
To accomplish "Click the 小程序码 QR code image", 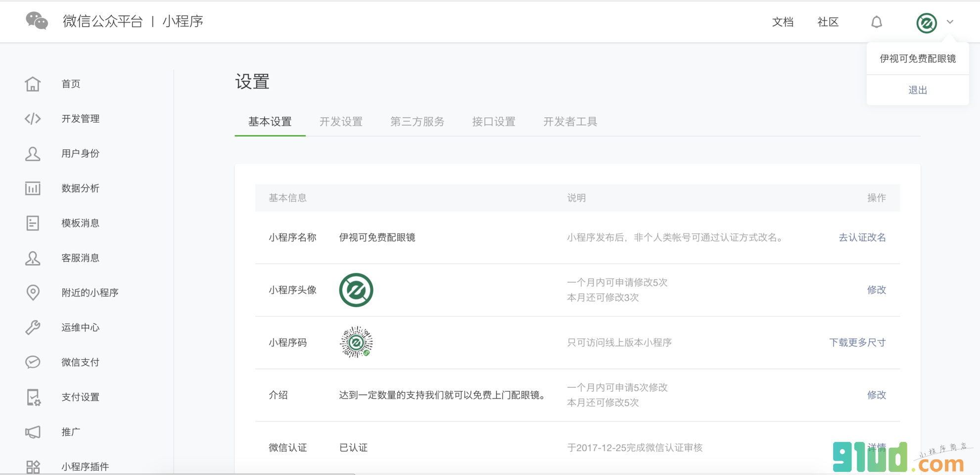I will [x=356, y=342].
